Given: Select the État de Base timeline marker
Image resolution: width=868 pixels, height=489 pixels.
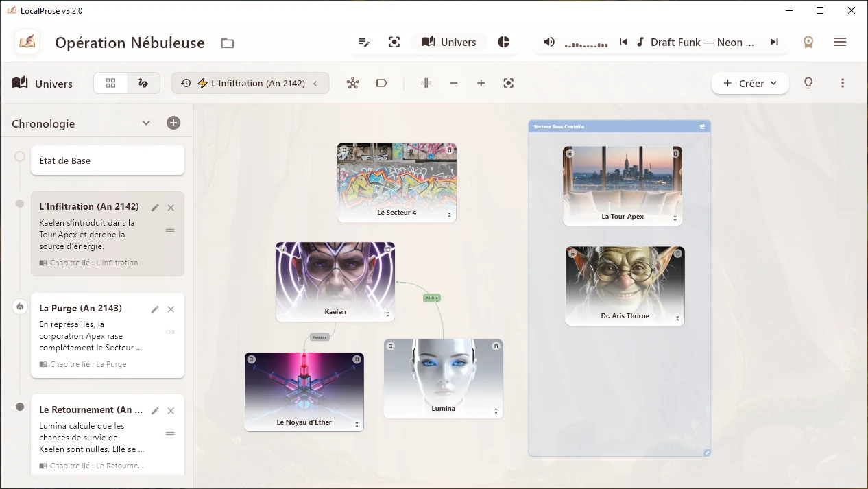Looking at the screenshot, I should (20, 156).
